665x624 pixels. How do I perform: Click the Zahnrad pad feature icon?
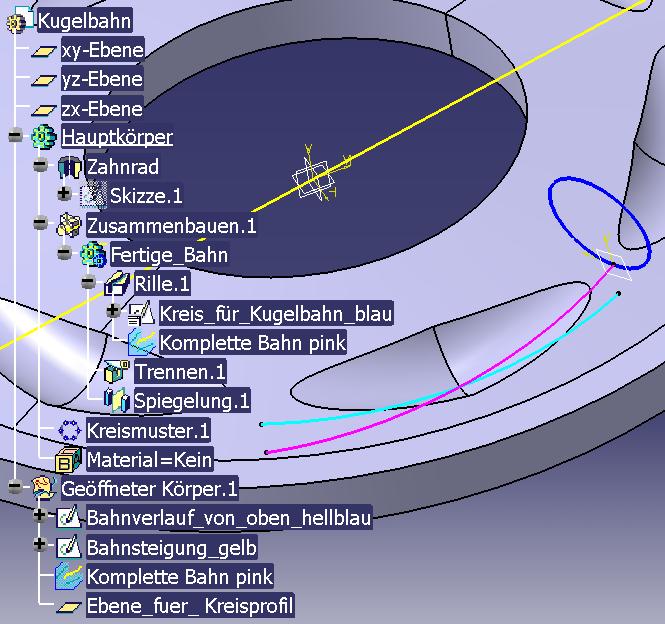[x=69, y=167]
